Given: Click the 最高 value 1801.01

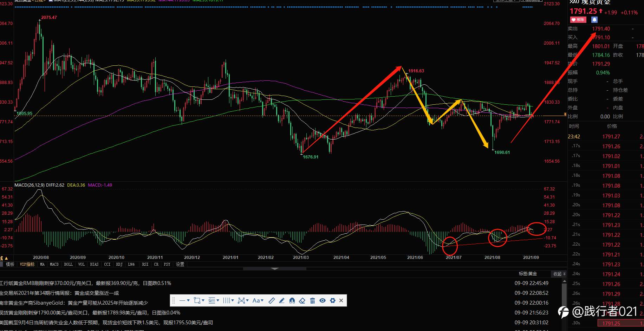Looking at the screenshot, I should (x=601, y=46).
